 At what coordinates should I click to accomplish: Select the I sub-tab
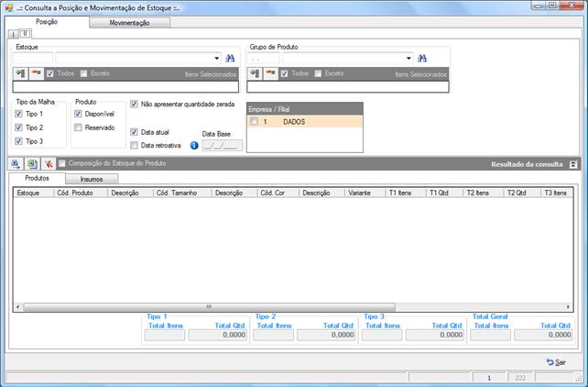(x=13, y=35)
